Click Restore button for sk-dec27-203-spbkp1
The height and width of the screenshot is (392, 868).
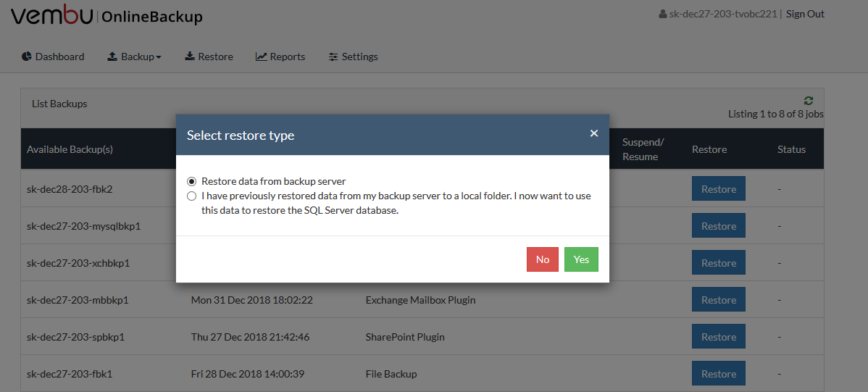[719, 337]
